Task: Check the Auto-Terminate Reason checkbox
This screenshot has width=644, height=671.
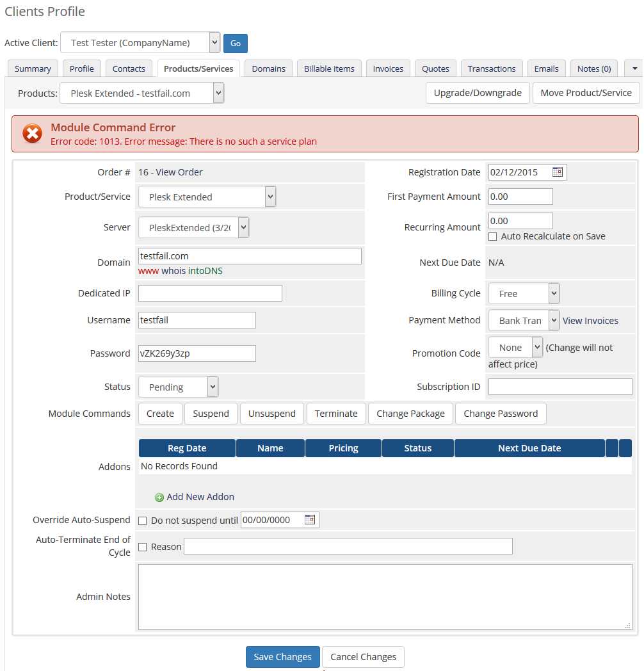Action: 143,547
